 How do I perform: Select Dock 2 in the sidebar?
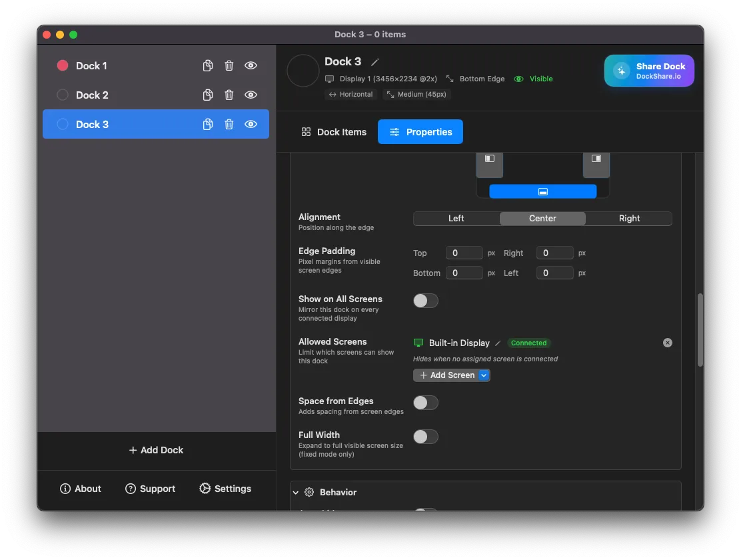[156, 95]
